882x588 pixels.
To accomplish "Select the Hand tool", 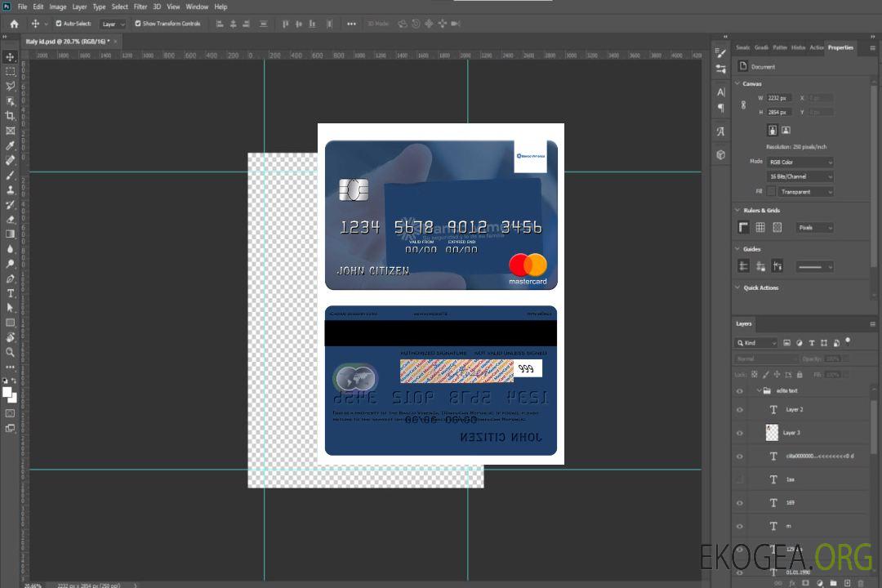I will click(x=10, y=337).
